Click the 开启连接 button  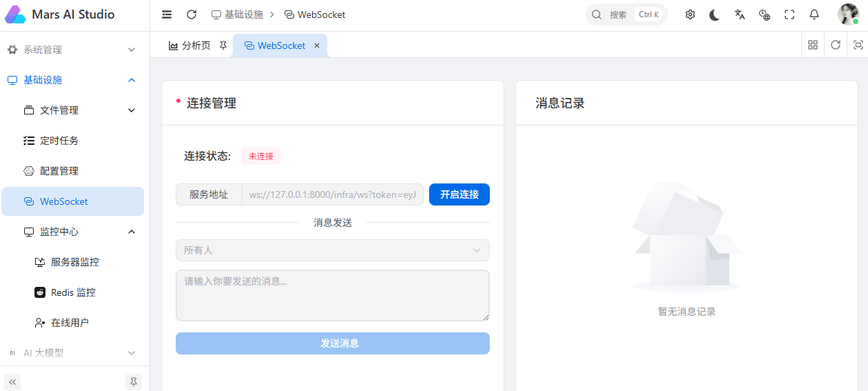click(459, 194)
